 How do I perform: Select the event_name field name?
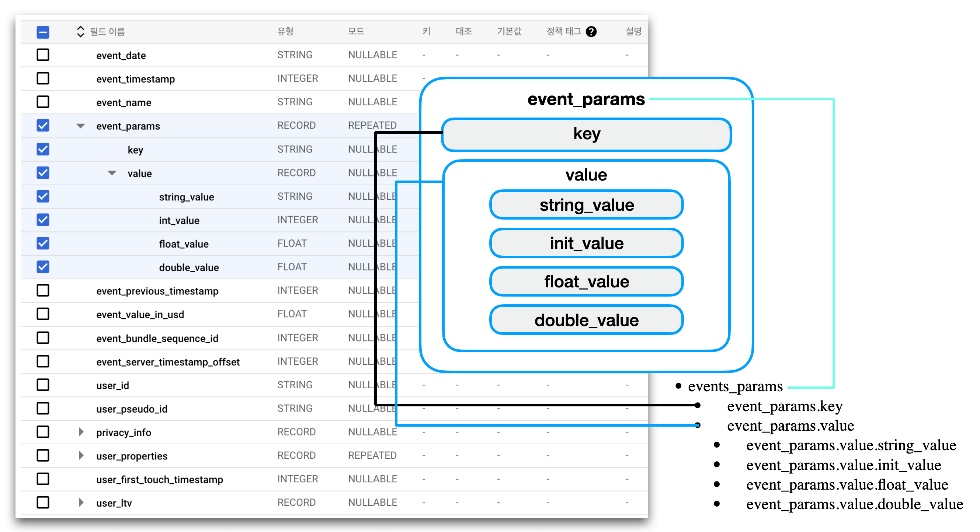point(124,103)
